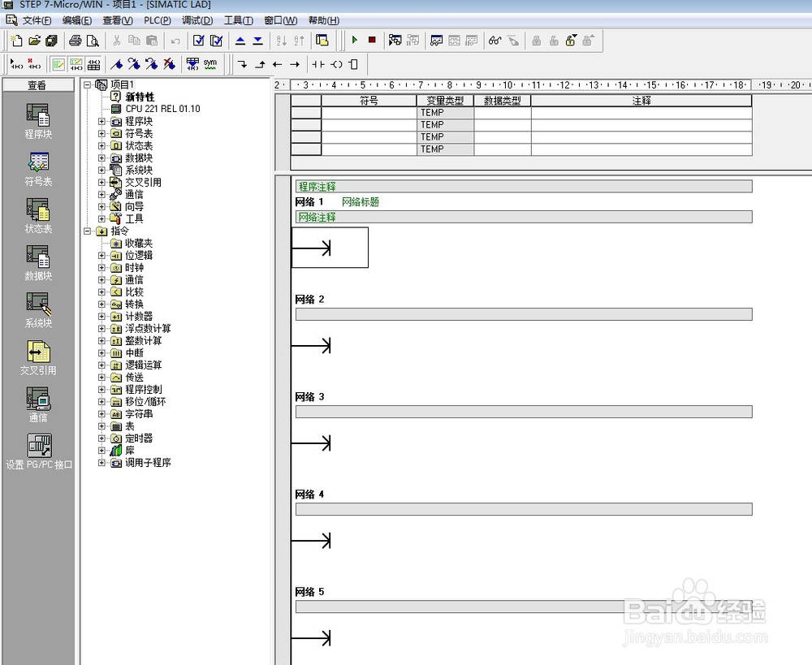Insert a coil instruction
Screen dimensions: 812x665
coord(337,64)
